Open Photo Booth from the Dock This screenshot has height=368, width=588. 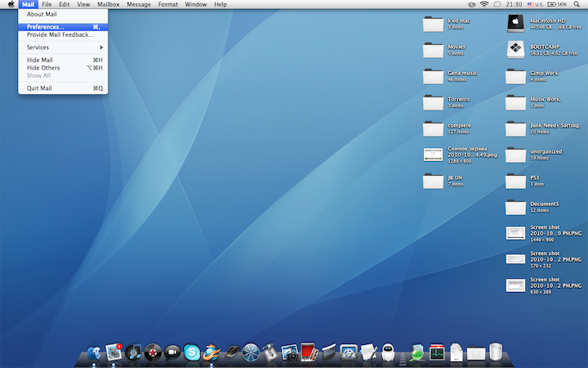309,352
